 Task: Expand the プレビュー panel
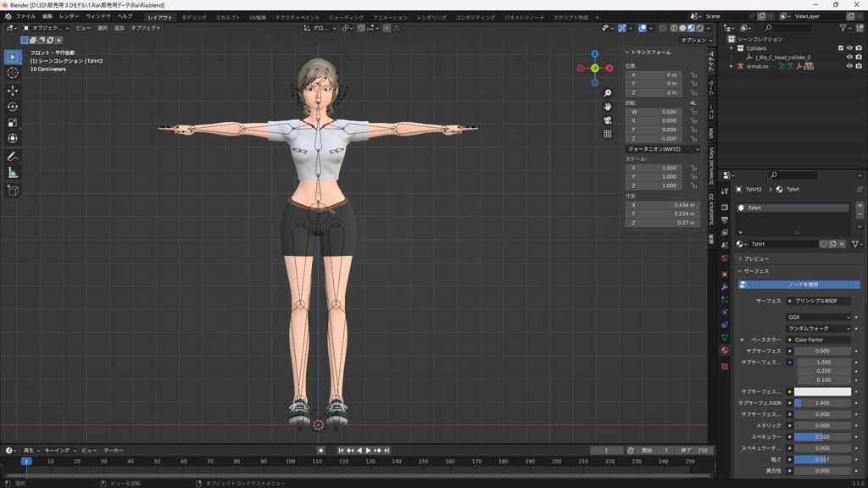tap(756, 258)
